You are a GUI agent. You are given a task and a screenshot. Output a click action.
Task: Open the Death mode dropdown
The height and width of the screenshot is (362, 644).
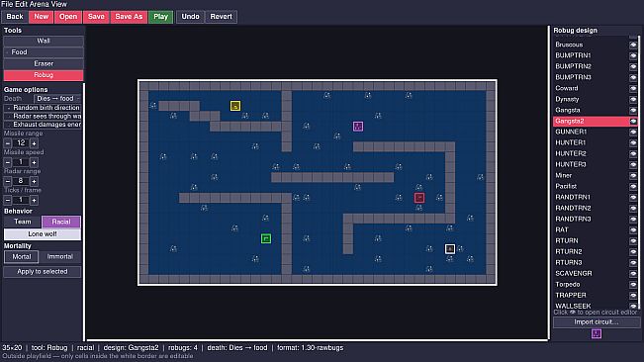point(57,99)
